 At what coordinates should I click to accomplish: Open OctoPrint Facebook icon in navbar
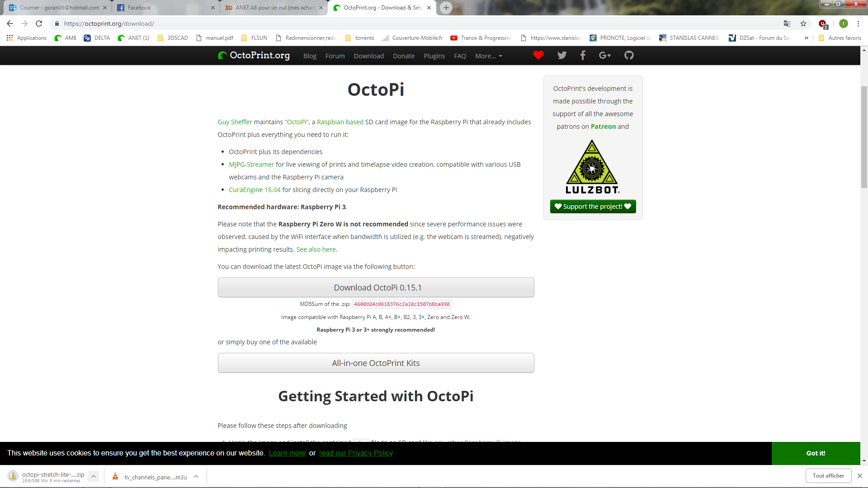583,56
